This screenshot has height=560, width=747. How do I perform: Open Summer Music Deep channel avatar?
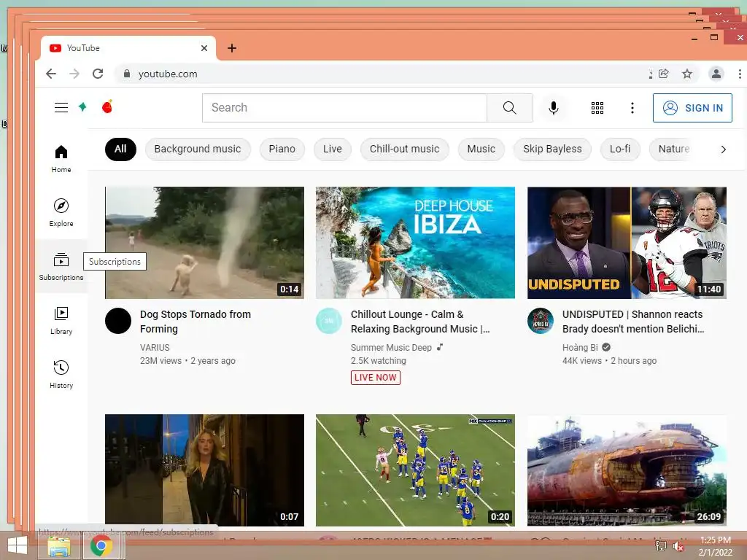tap(329, 321)
